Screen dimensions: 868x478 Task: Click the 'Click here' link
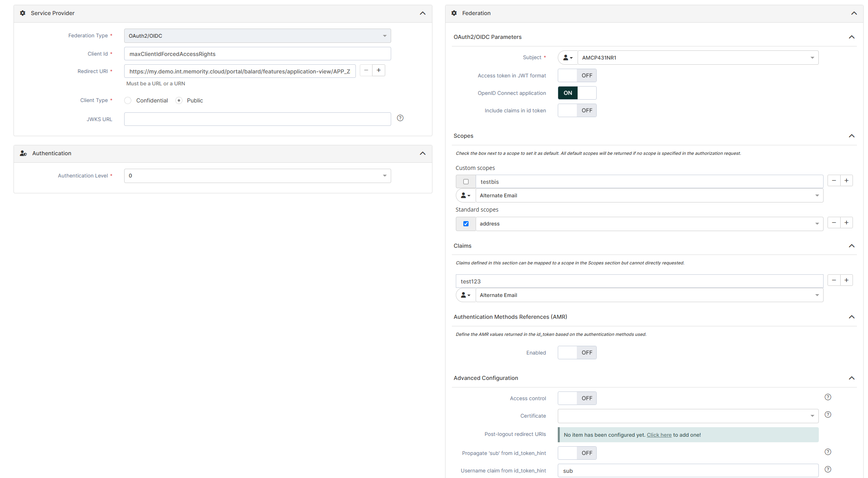[659, 435]
